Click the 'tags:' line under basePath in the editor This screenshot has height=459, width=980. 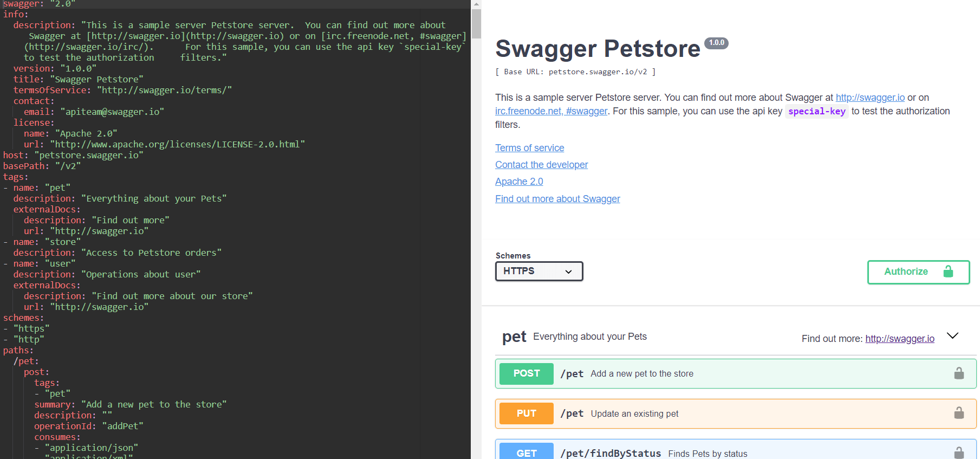point(16,177)
